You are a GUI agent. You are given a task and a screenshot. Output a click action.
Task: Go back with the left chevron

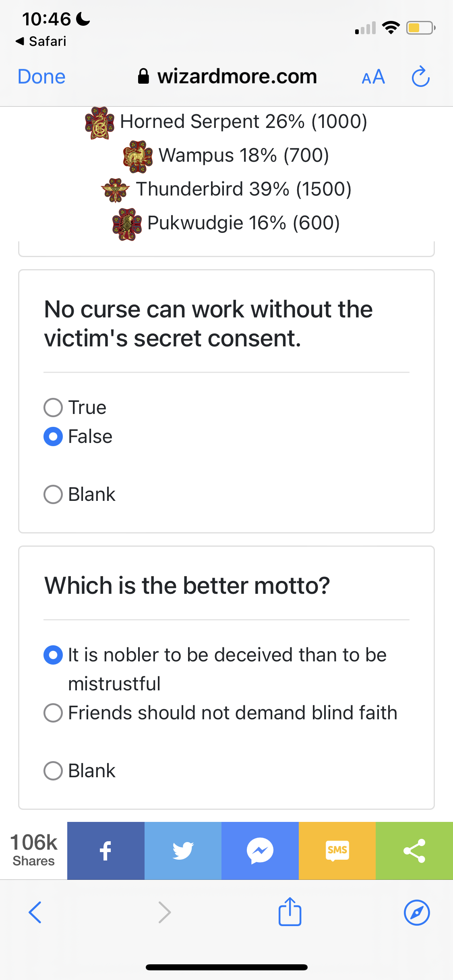(35, 912)
